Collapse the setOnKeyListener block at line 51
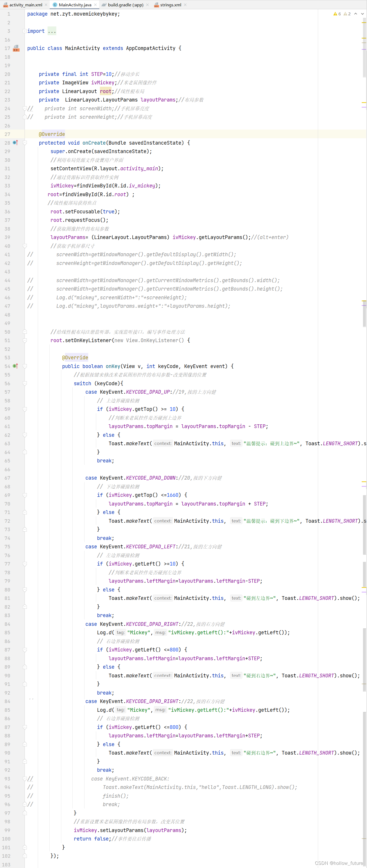Viewport: 367px width, 868px height. tap(25, 340)
